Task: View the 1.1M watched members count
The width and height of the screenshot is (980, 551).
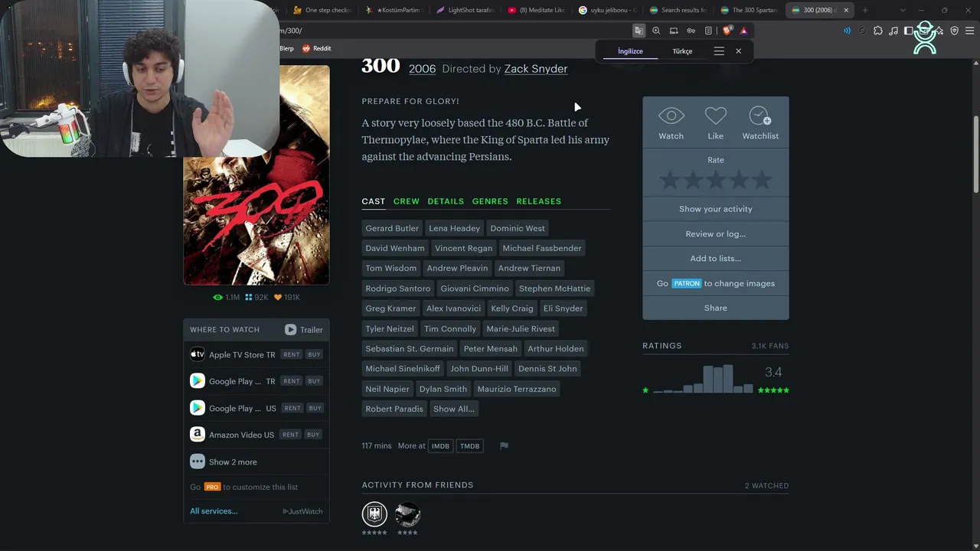Action: click(x=227, y=297)
